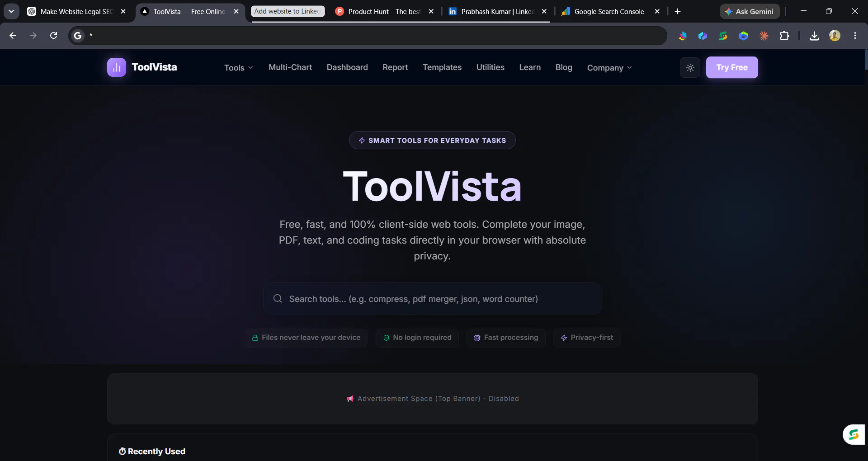Close the Product Hunt tab

point(431,11)
